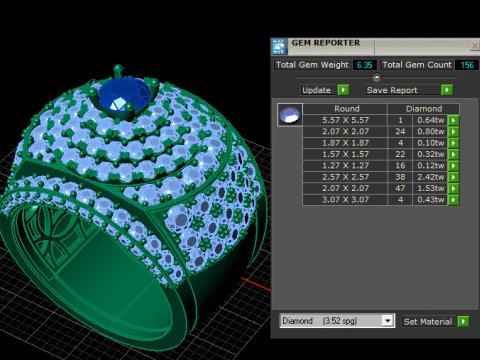
Task: Click green arrow for 1.53tw row
Action: tap(453, 188)
